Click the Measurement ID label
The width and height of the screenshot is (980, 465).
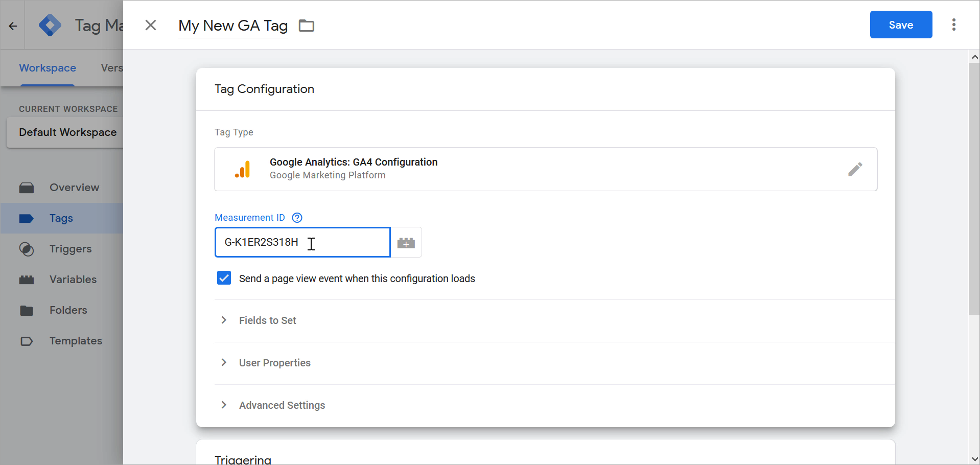point(250,218)
